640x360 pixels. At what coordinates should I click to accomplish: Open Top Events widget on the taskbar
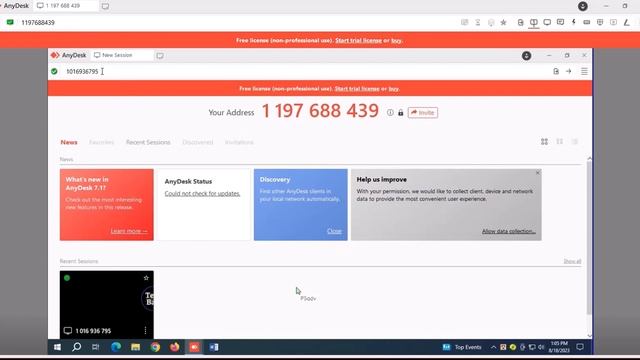(x=462, y=347)
